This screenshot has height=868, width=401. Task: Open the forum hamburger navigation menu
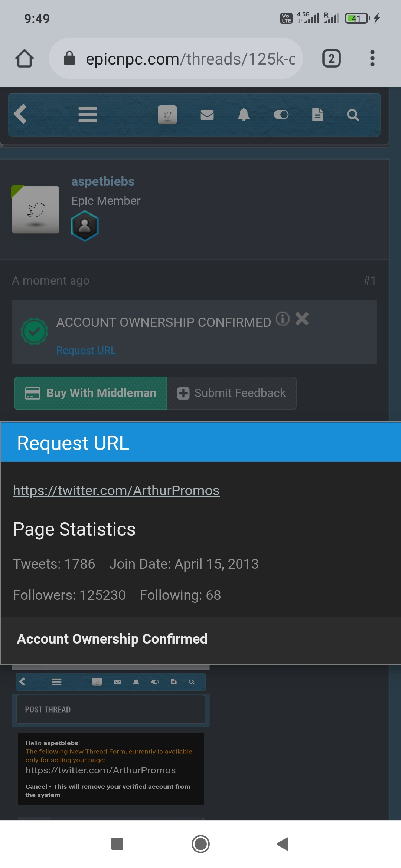[88, 115]
